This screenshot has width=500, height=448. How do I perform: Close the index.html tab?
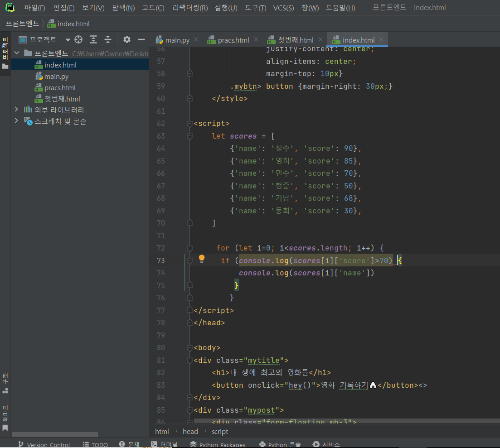point(381,39)
